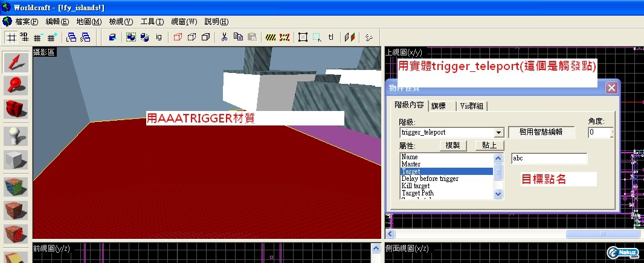This screenshot has width=644, height=263.
Task: Click front view scroll-up arrow
Action: point(376,248)
